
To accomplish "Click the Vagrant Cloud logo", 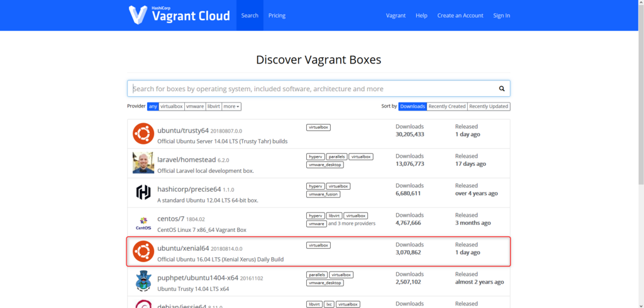I will pyautogui.click(x=179, y=15).
